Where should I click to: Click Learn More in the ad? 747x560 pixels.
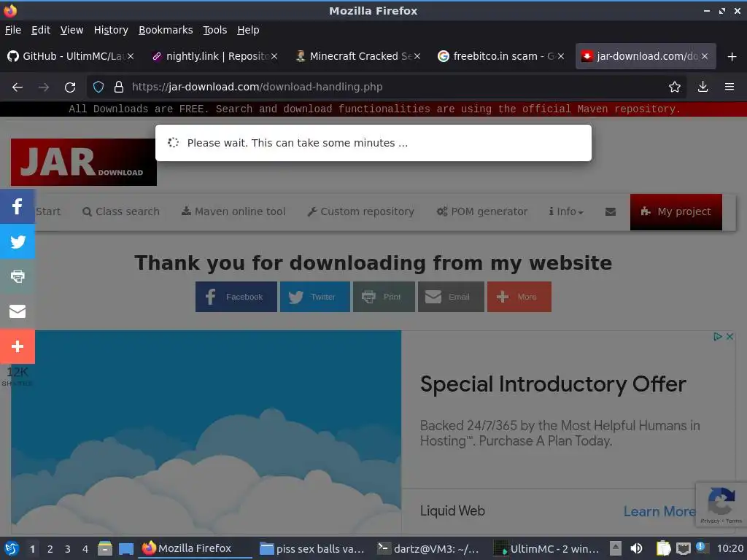point(659,511)
